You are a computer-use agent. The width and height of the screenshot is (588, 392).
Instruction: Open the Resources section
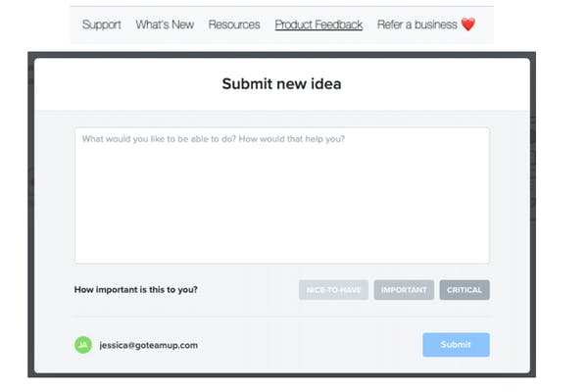click(234, 24)
